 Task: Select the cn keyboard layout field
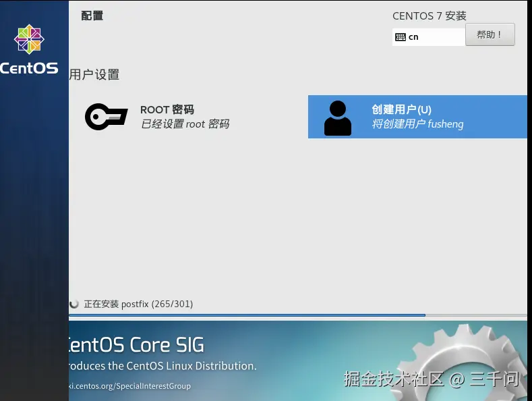pos(429,37)
